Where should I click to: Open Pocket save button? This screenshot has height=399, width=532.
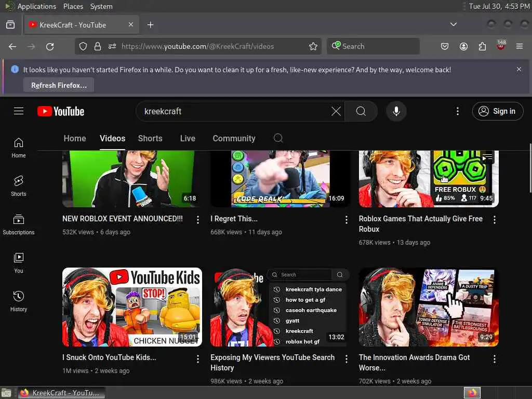click(x=445, y=46)
